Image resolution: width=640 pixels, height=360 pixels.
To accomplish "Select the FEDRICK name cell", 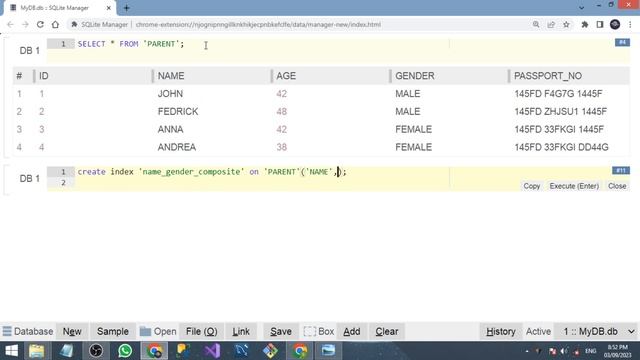I will tap(178, 111).
